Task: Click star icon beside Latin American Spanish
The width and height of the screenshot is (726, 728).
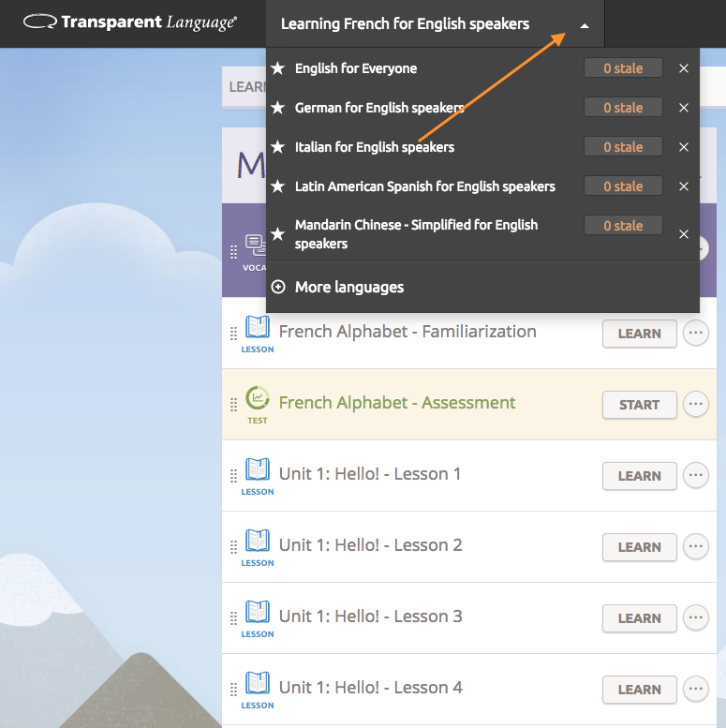Action: pyautogui.click(x=278, y=186)
